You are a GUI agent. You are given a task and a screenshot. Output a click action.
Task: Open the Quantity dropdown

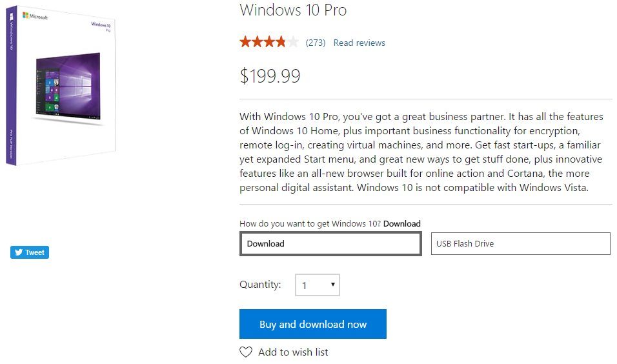[x=317, y=285]
